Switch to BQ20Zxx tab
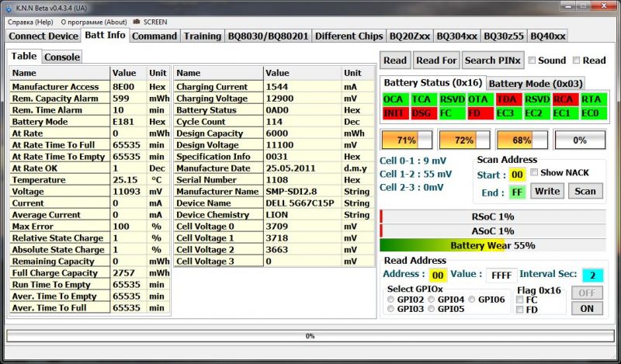Screen dimensions: 621x364 point(410,36)
